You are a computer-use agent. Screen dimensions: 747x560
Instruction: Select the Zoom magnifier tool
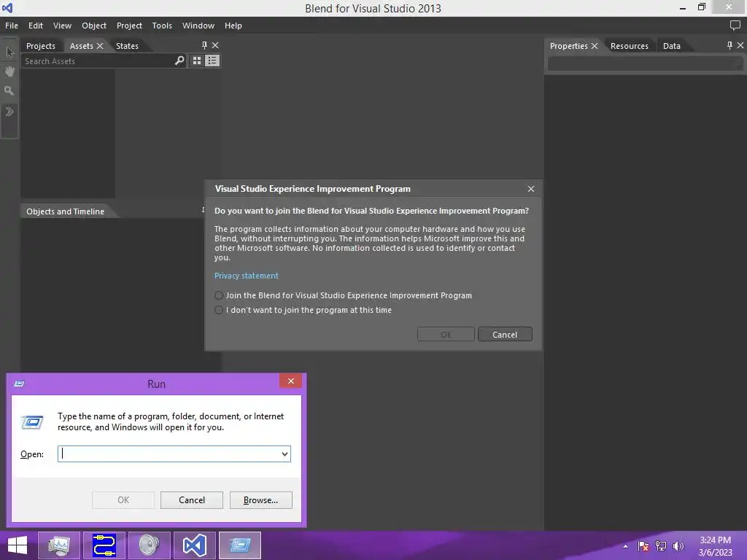coord(9,90)
